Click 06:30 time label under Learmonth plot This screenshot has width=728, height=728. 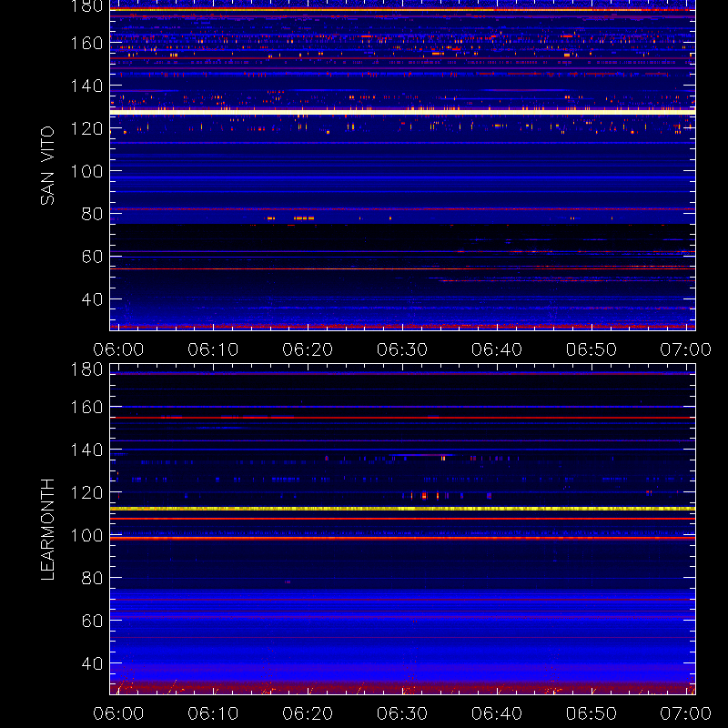(402, 713)
